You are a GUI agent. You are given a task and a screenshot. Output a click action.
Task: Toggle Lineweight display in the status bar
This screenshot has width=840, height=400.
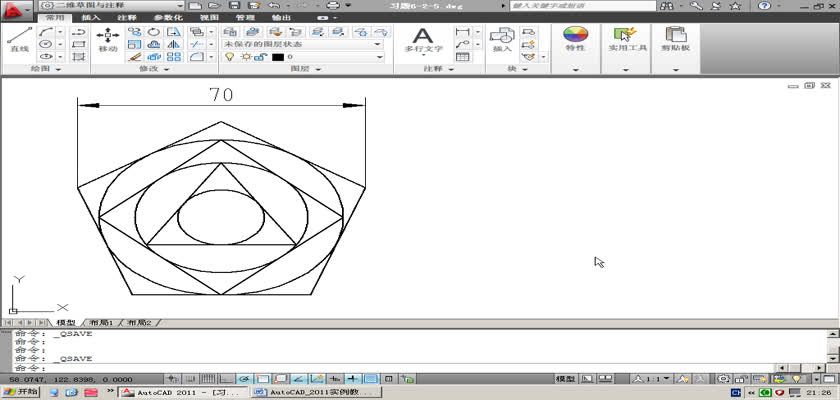pos(352,379)
